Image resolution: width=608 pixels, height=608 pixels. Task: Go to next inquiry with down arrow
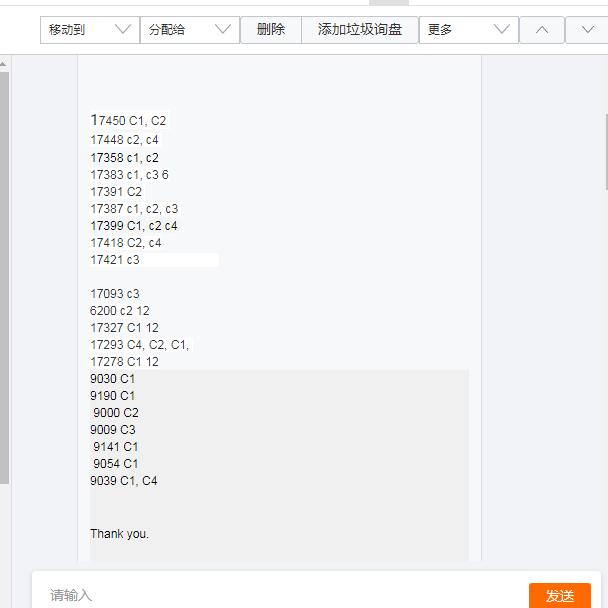click(587, 30)
